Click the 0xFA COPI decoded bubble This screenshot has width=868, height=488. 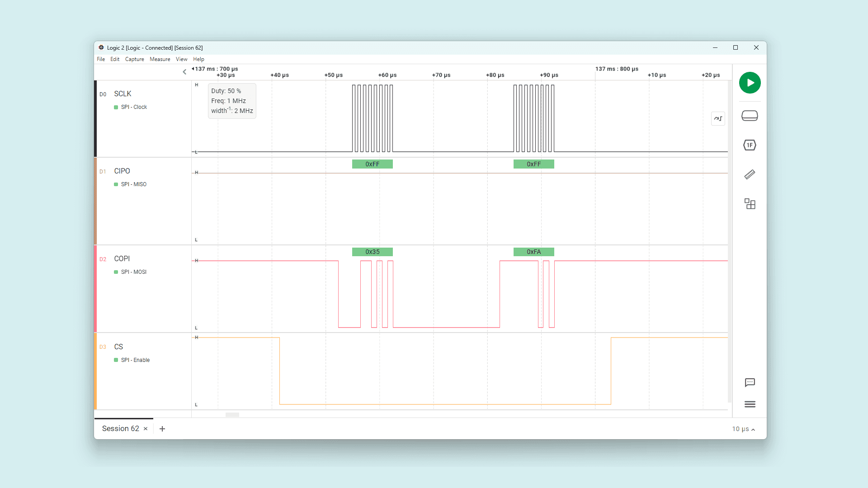click(533, 252)
